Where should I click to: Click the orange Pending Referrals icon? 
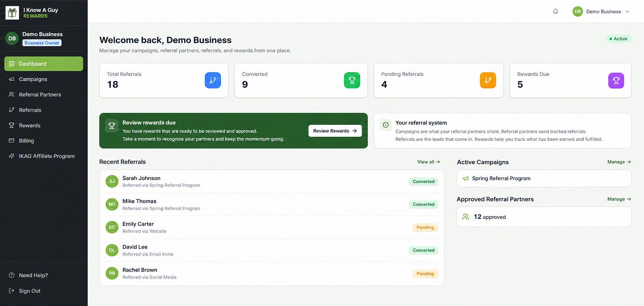tap(488, 80)
